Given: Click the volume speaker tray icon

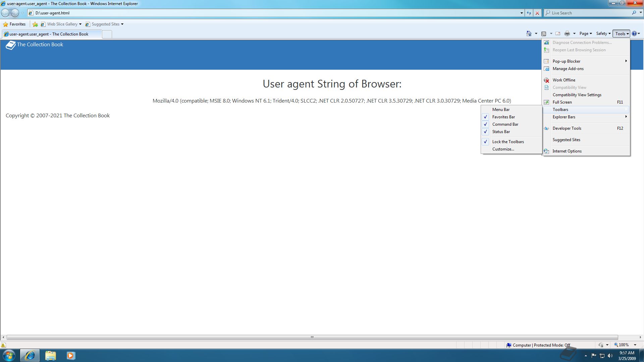Looking at the screenshot, I should (x=610, y=356).
